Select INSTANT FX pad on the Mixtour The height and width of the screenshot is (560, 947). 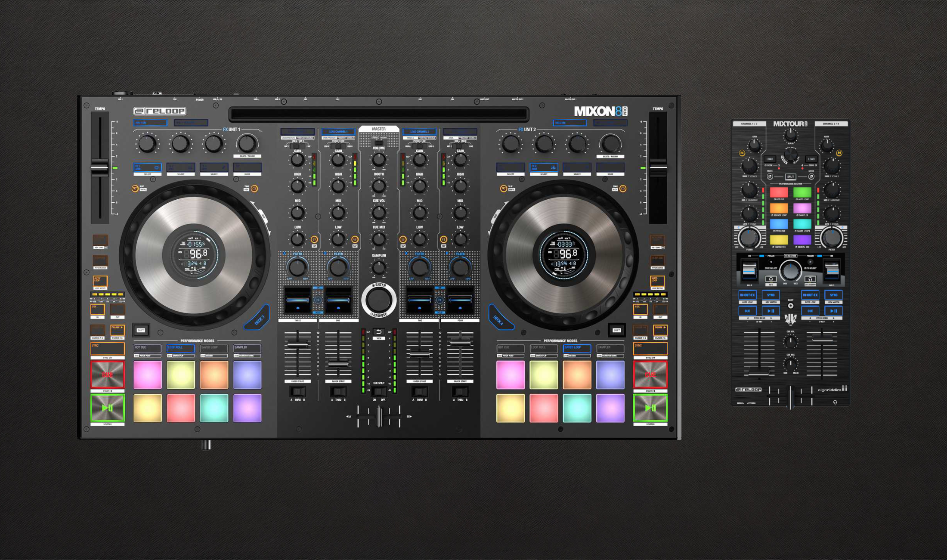pos(780,241)
